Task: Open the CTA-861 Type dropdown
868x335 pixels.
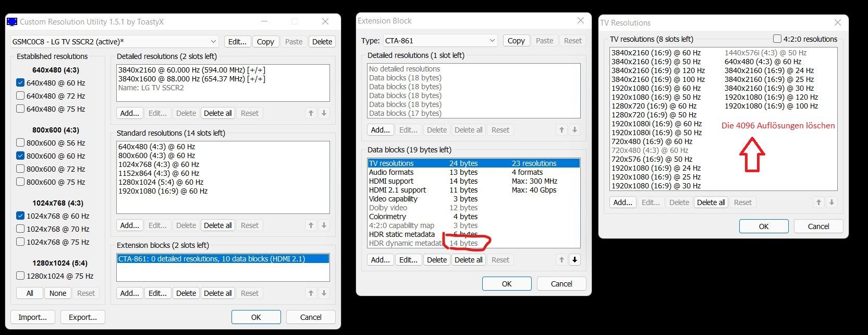Action: (x=441, y=41)
